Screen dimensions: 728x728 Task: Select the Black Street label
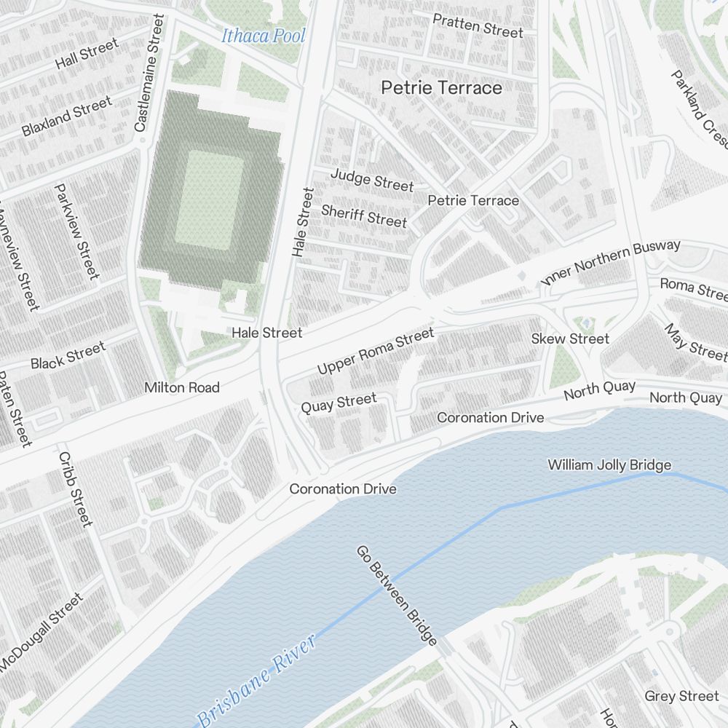(x=68, y=356)
